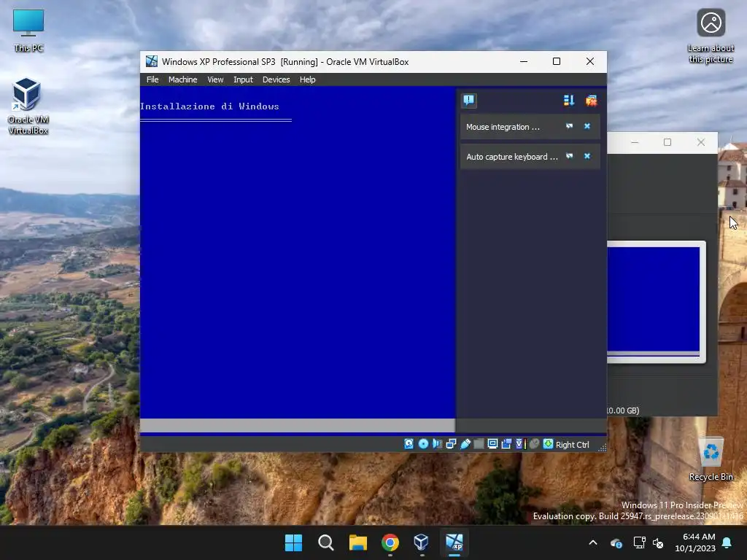Open the Windows Start menu
The width and height of the screenshot is (747, 560).
[x=293, y=542]
